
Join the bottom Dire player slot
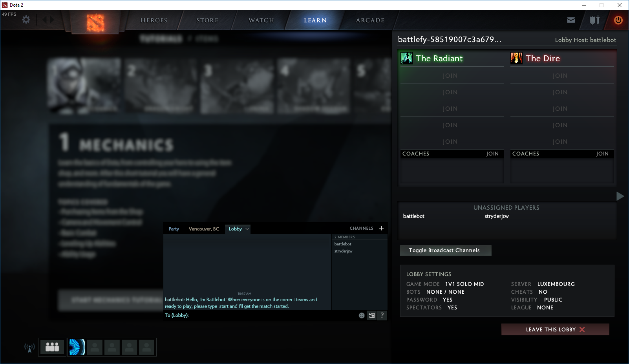pyautogui.click(x=562, y=141)
